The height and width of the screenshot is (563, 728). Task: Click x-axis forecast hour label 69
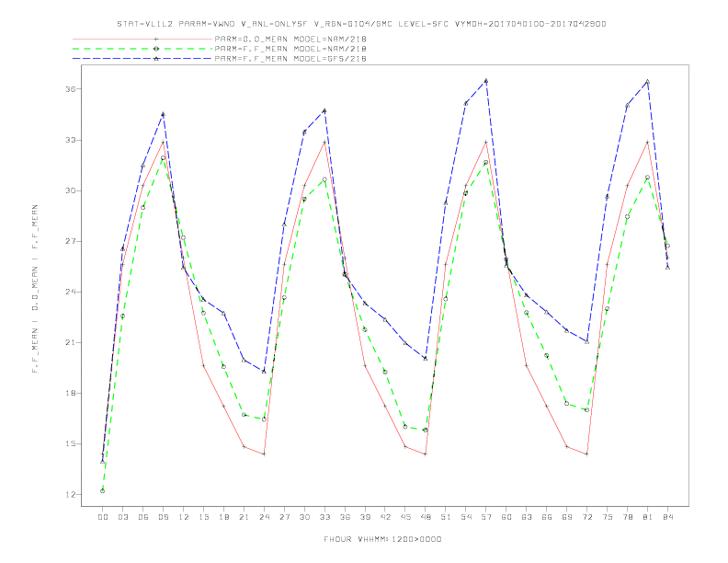tap(567, 517)
